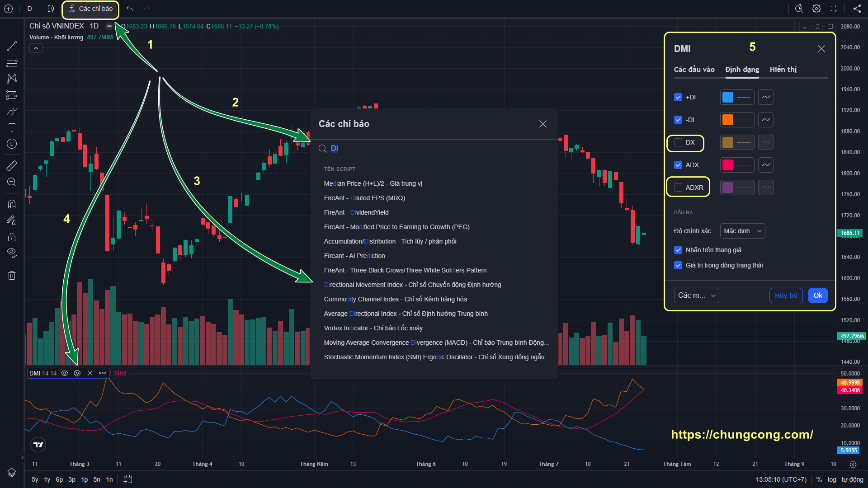
Task: Select the trend line drawing tool
Action: [x=12, y=46]
